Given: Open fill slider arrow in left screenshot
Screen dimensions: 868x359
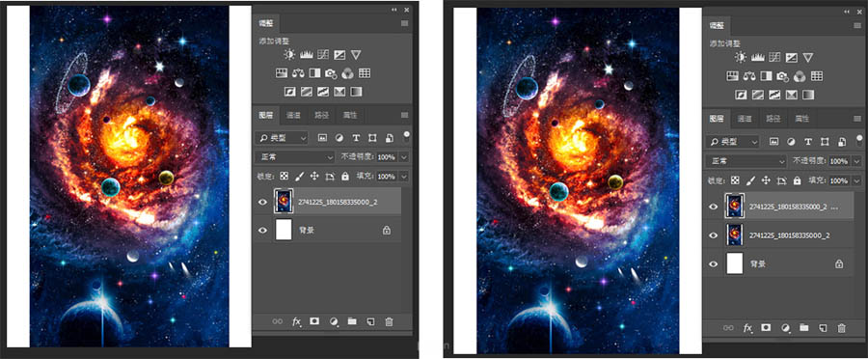Looking at the screenshot, I should tap(403, 177).
